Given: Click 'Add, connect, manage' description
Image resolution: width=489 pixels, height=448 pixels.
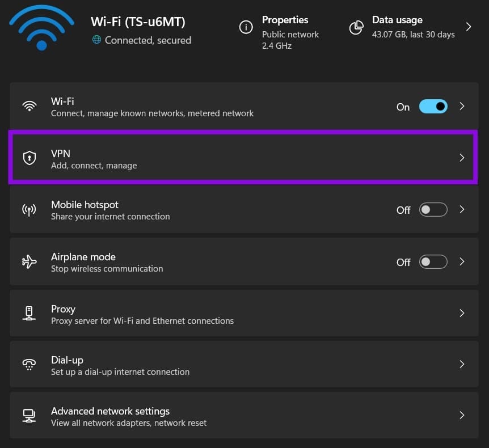Looking at the screenshot, I should pyautogui.click(x=94, y=166).
